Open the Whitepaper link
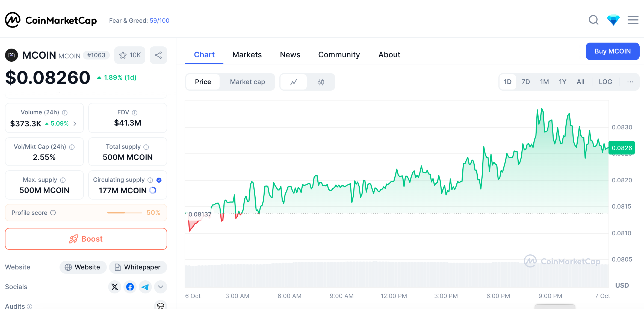644x309 pixels. point(138,267)
